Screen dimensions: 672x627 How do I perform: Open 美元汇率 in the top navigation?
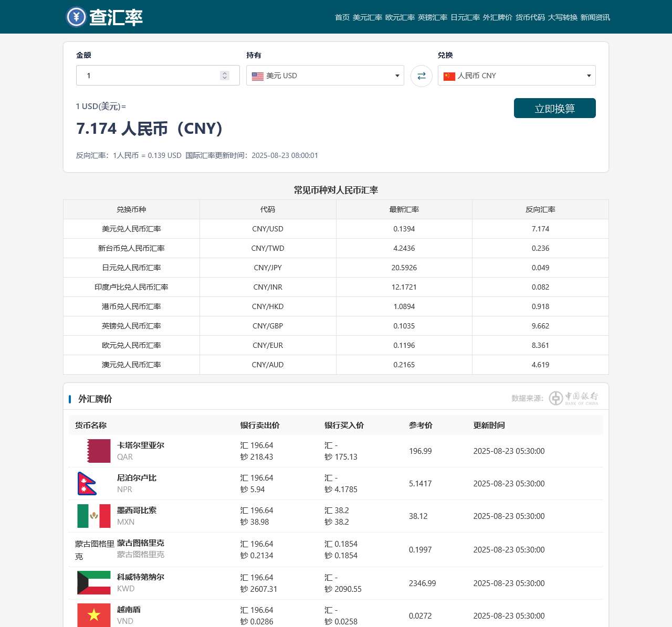pyautogui.click(x=367, y=17)
